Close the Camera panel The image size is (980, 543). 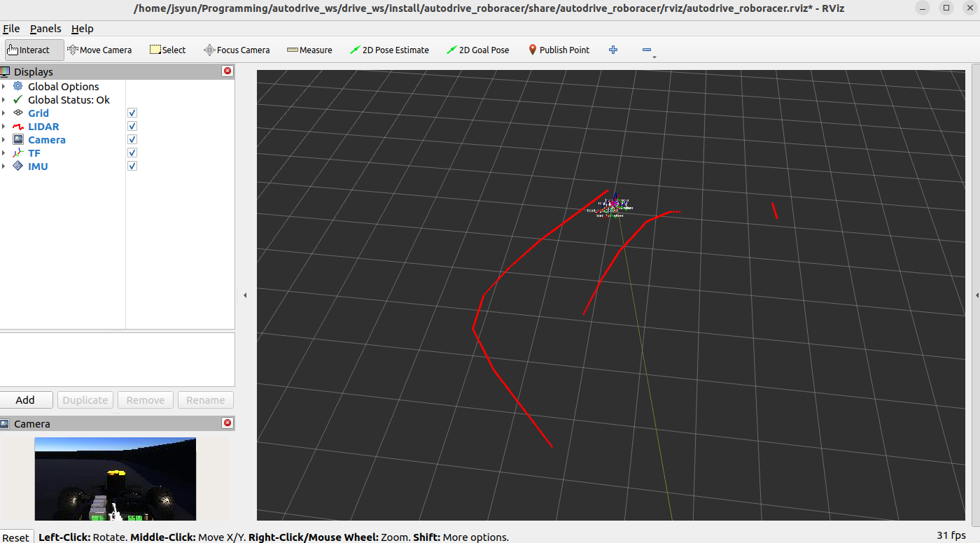[x=227, y=423]
